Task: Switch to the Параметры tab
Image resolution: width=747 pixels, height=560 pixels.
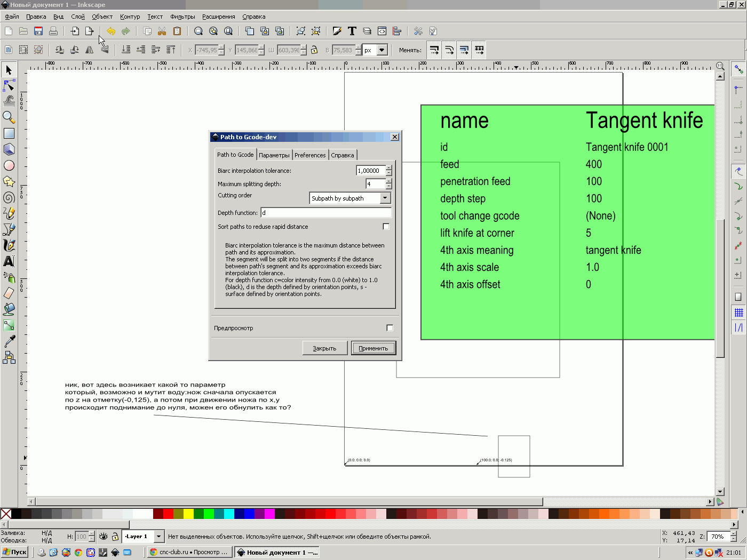Action: click(x=274, y=155)
